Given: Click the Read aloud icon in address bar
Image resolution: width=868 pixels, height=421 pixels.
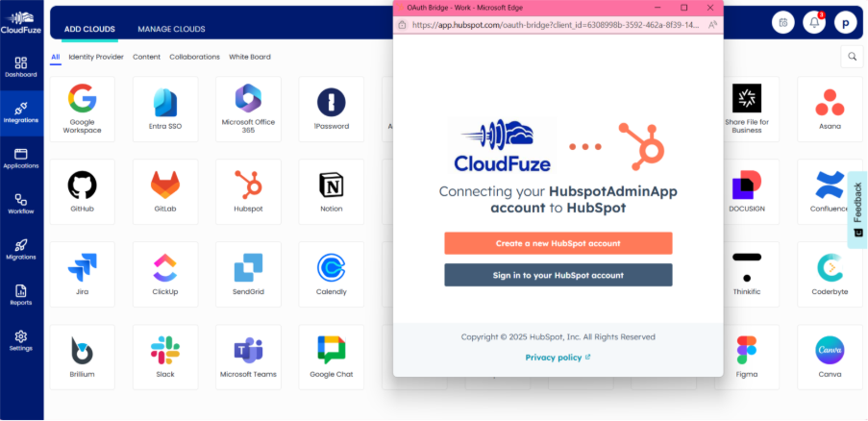Looking at the screenshot, I should click(x=712, y=24).
